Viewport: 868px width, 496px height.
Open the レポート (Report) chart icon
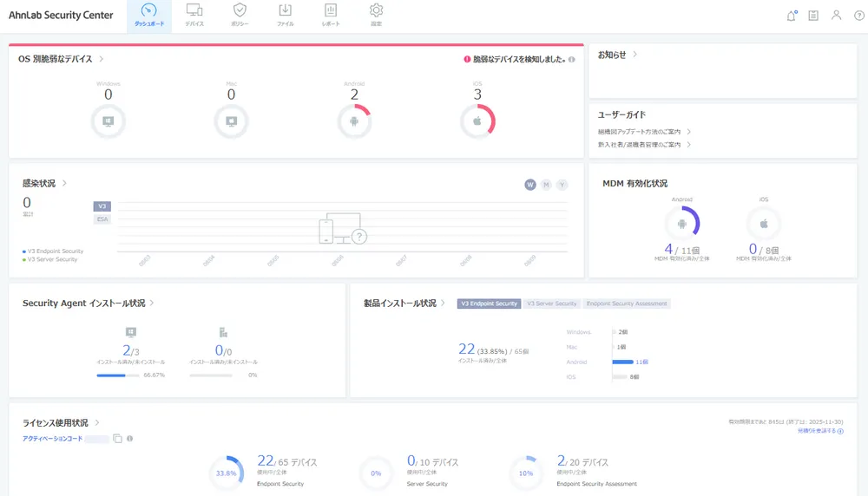click(x=331, y=15)
